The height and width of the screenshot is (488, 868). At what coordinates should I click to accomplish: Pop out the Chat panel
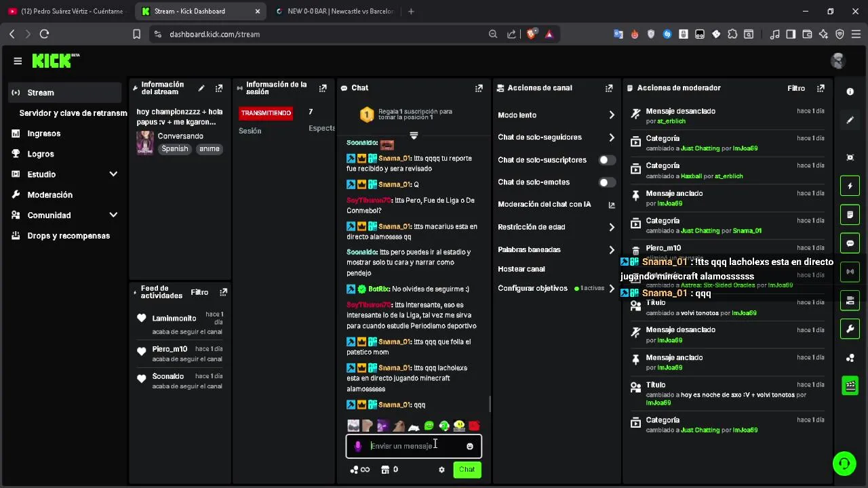[479, 88]
